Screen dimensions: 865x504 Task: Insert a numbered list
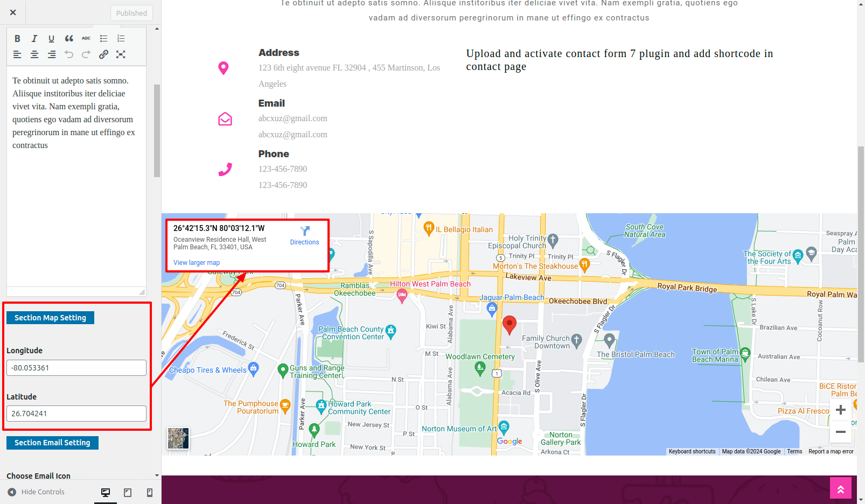[x=121, y=38]
